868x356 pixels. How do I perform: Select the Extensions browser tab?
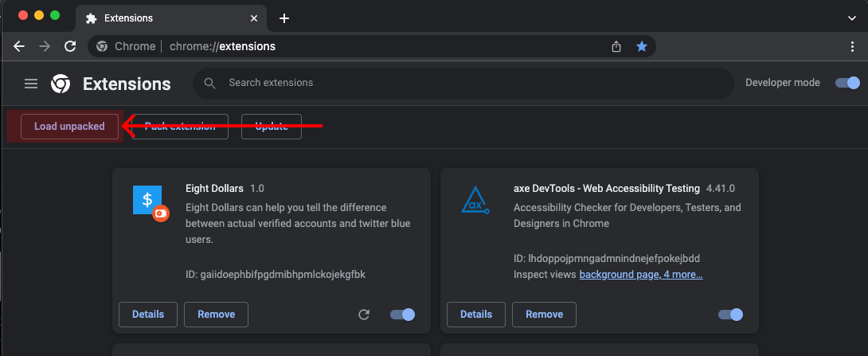tap(171, 18)
